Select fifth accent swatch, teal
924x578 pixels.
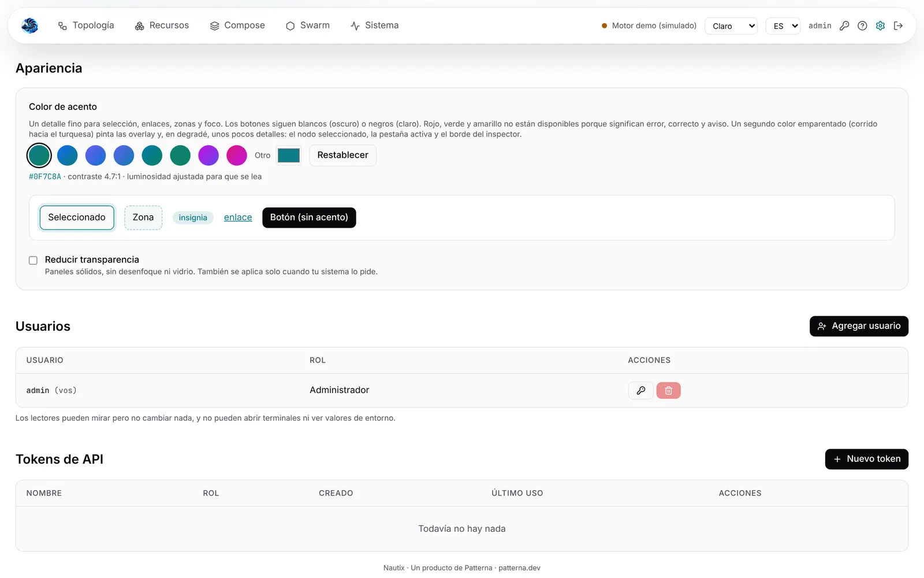[x=152, y=155]
